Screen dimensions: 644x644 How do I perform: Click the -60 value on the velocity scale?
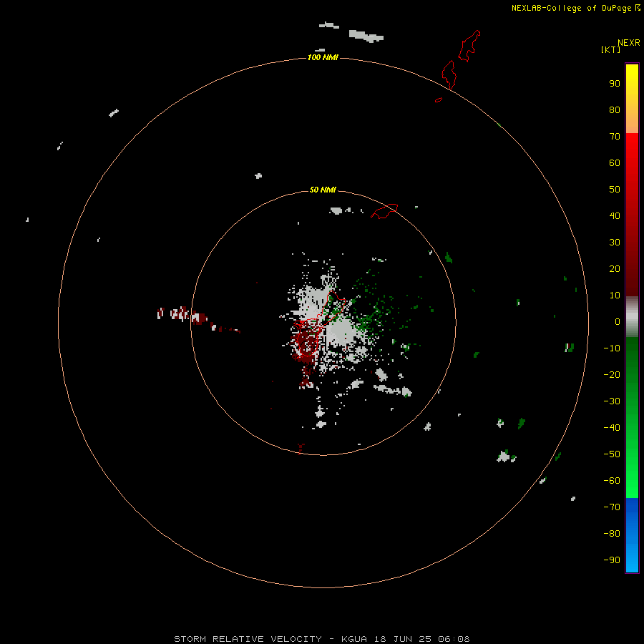tap(612, 481)
